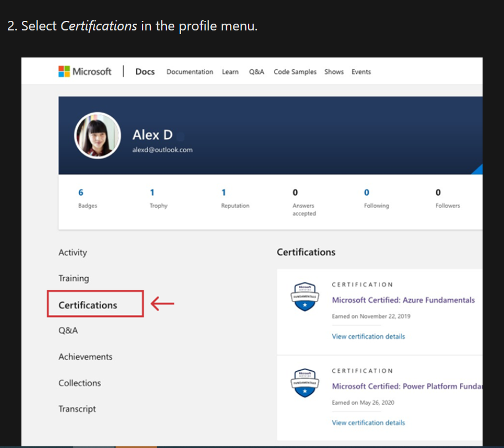Open Microsoft Certified: Power Platform Fundamentals link
The image size is (504, 448).
[x=407, y=386]
